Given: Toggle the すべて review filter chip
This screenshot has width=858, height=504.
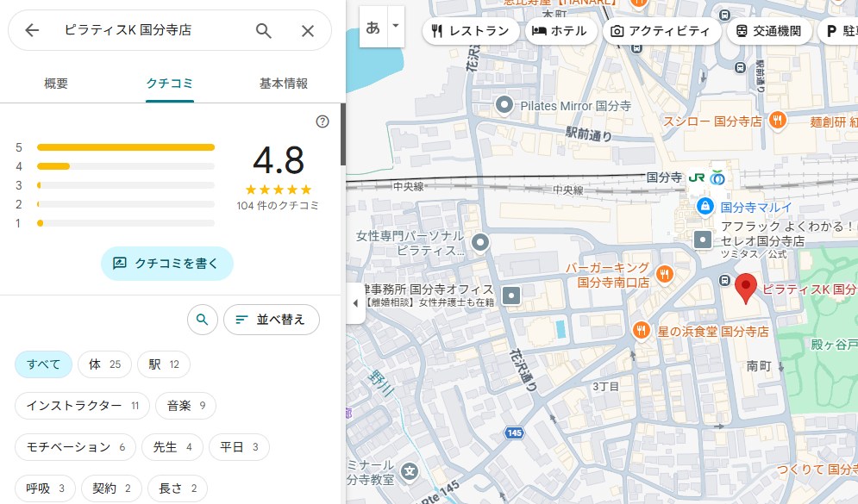Looking at the screenshot, I should point(43,364).
